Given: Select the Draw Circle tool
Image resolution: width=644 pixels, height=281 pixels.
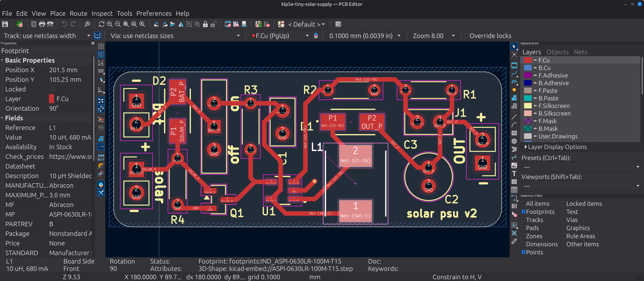Looking at the screenshot, I should point(514,141).
